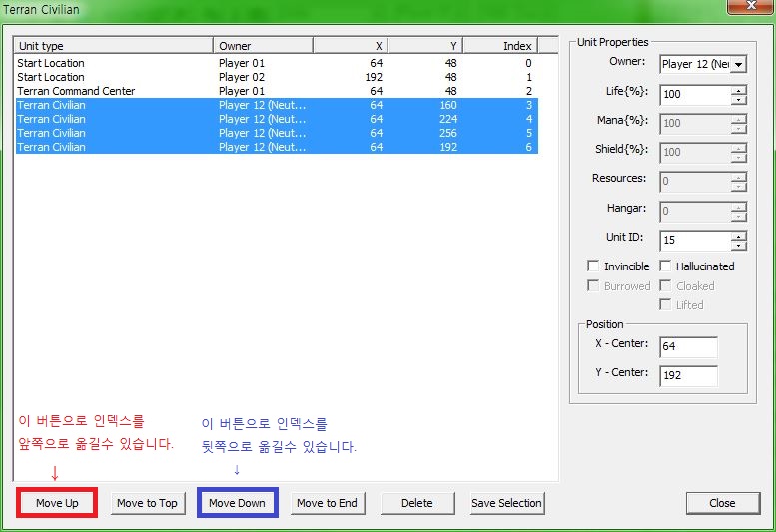Close window using title bar X button

751,5
